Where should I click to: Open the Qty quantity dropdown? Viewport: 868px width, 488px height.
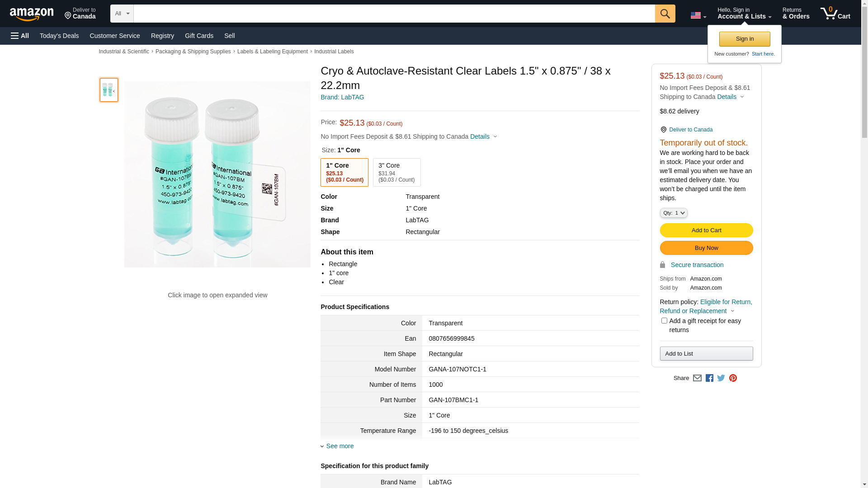[x=673, y=213]
